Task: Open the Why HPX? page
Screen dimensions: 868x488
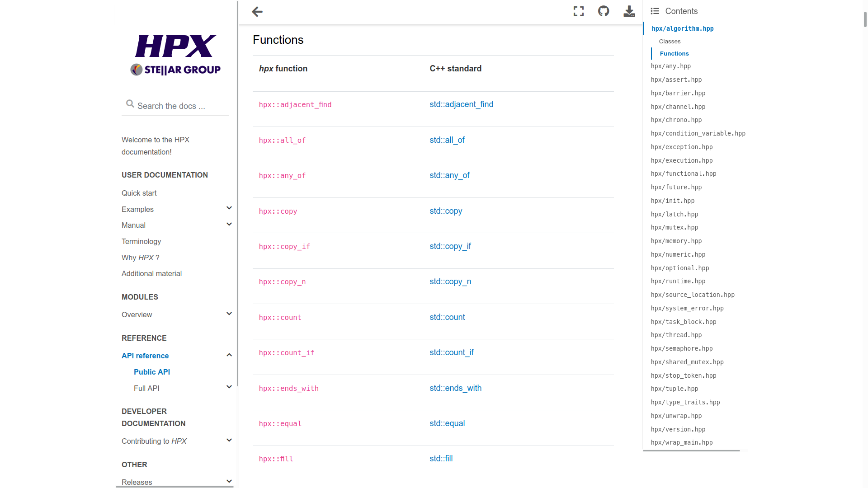Action: pyautogui.click(x=140, y=258)
